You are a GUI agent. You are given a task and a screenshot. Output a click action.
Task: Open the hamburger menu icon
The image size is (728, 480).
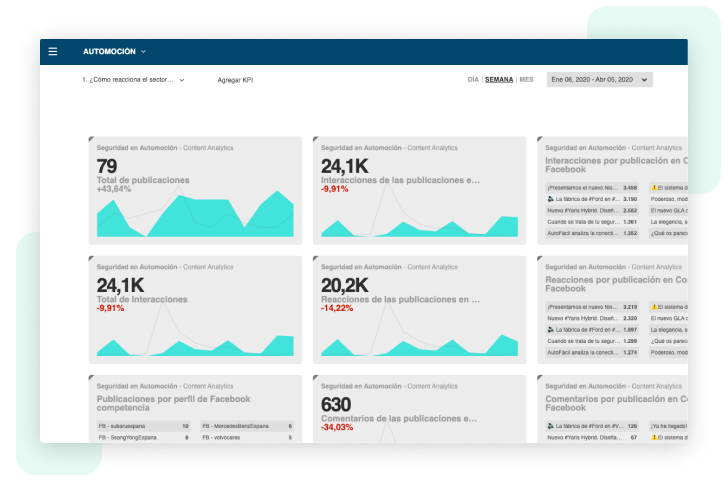tap(53, 52)
